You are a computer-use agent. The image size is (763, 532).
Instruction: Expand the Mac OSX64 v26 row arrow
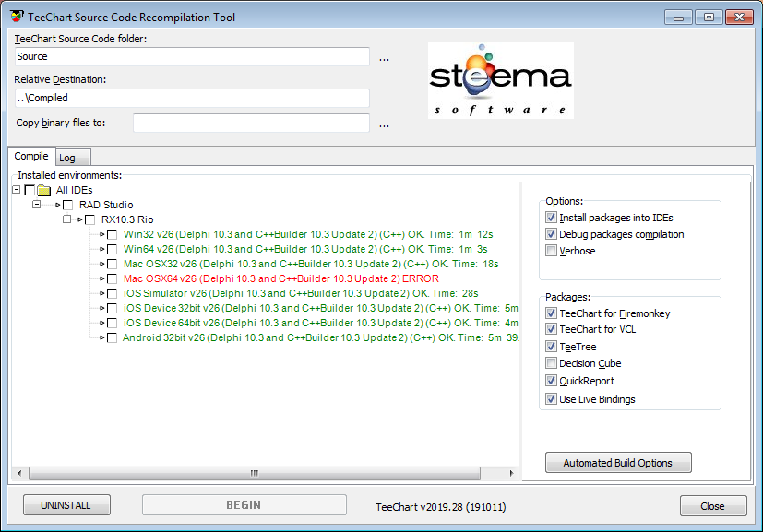click(x=101, y=278)
